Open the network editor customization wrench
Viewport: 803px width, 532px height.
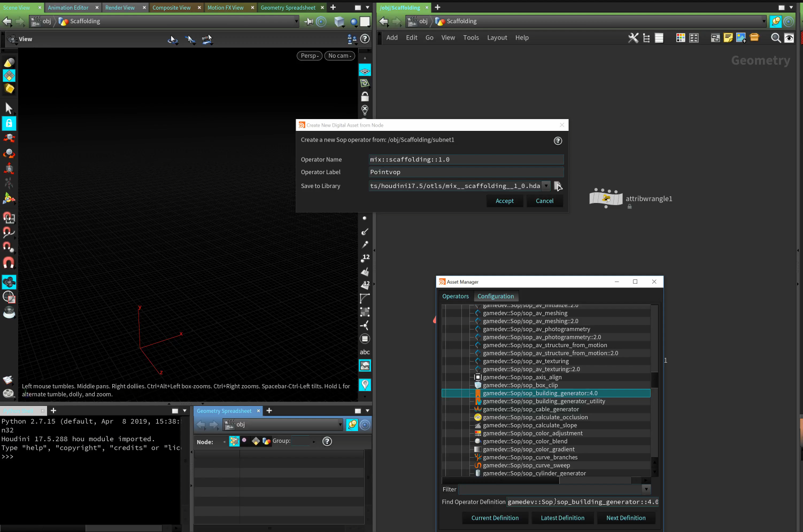634,37
